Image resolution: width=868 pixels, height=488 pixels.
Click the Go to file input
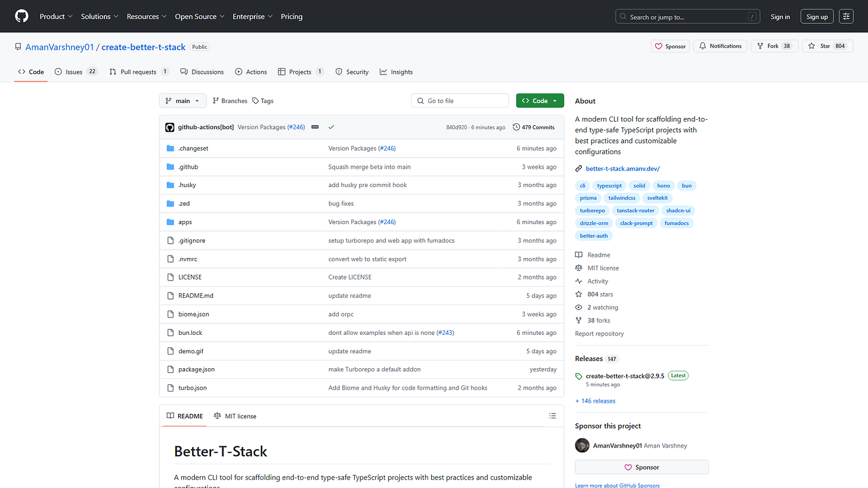460,101
